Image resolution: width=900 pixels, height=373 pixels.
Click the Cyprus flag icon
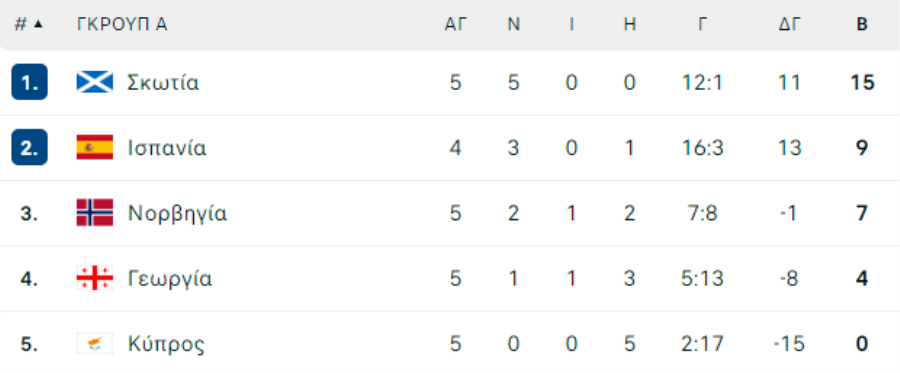pyautogui.click(x=95, y=344)
